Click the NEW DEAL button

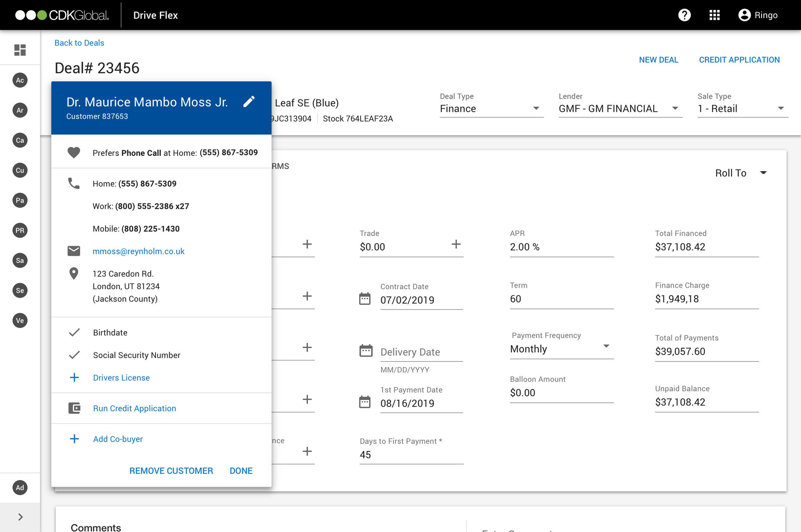658,60
